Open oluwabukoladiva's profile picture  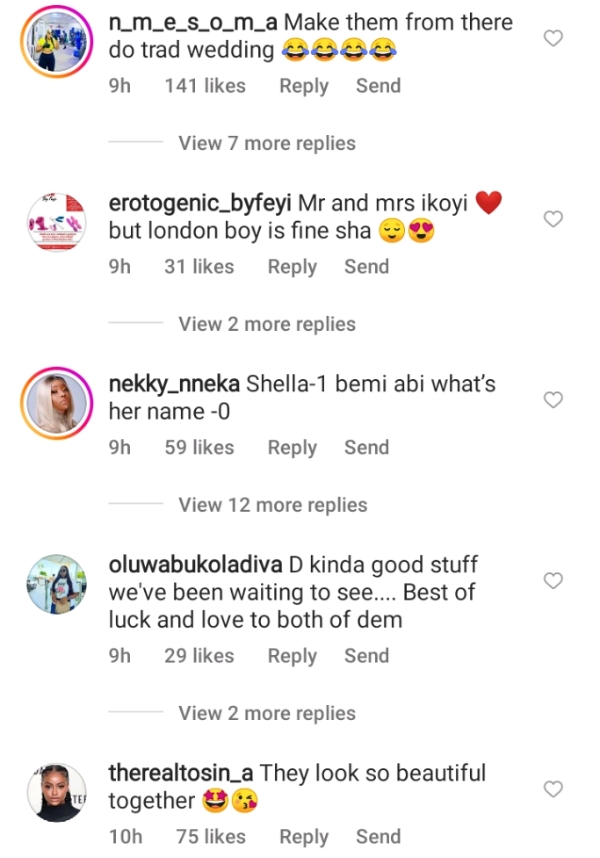click(x=57, y=584)
